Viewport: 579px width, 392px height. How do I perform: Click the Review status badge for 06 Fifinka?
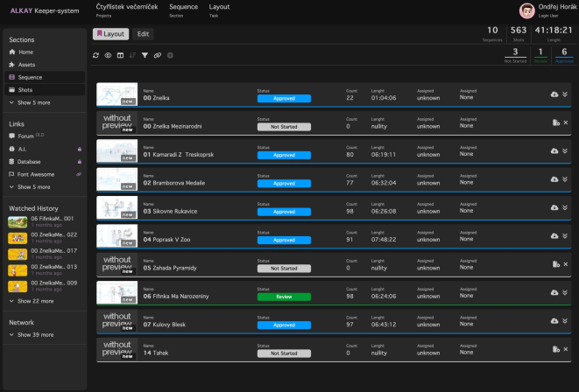284,297
